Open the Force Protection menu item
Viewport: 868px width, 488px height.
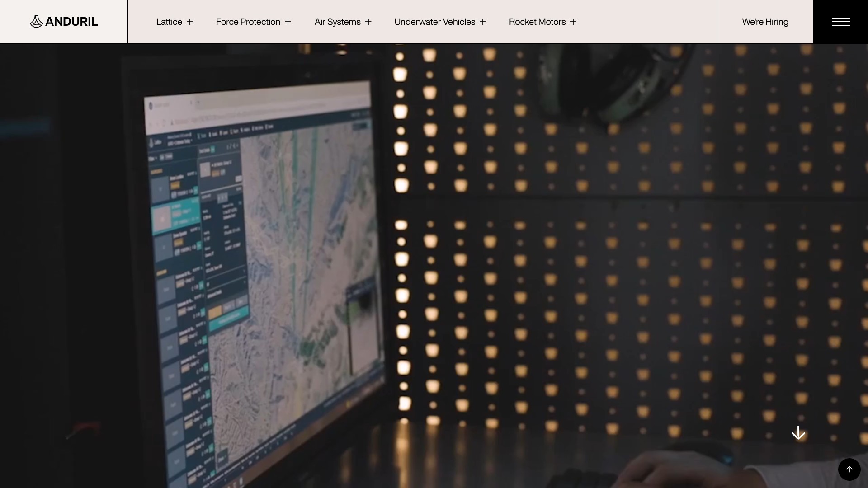[248, 22]
